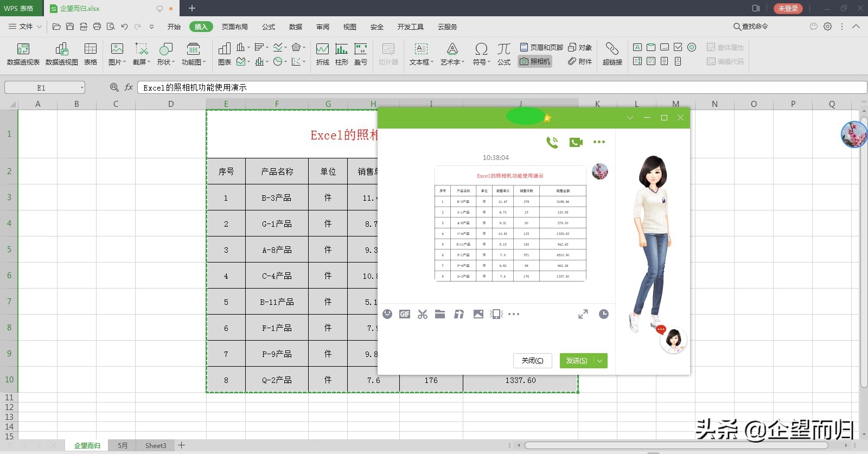Open the emoji picker in chat toolbar
The width and height of the screenshot is (868, 454).
point(387,314)
